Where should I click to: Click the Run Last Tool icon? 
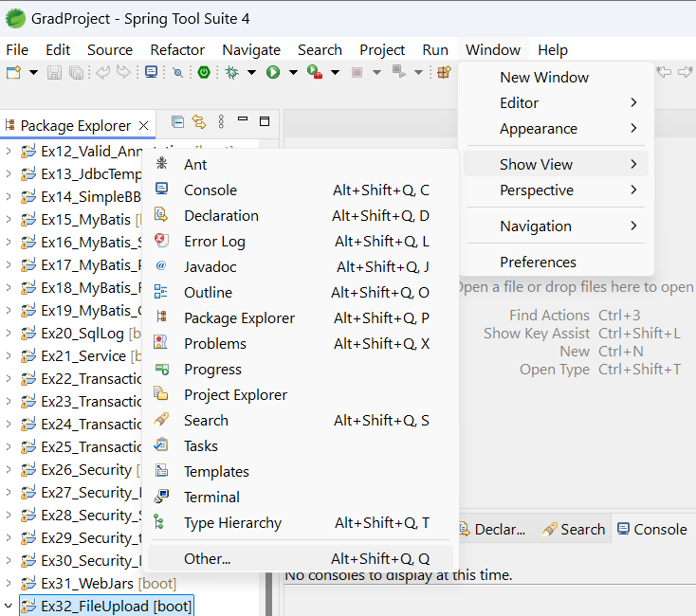[x=315, y=72]
